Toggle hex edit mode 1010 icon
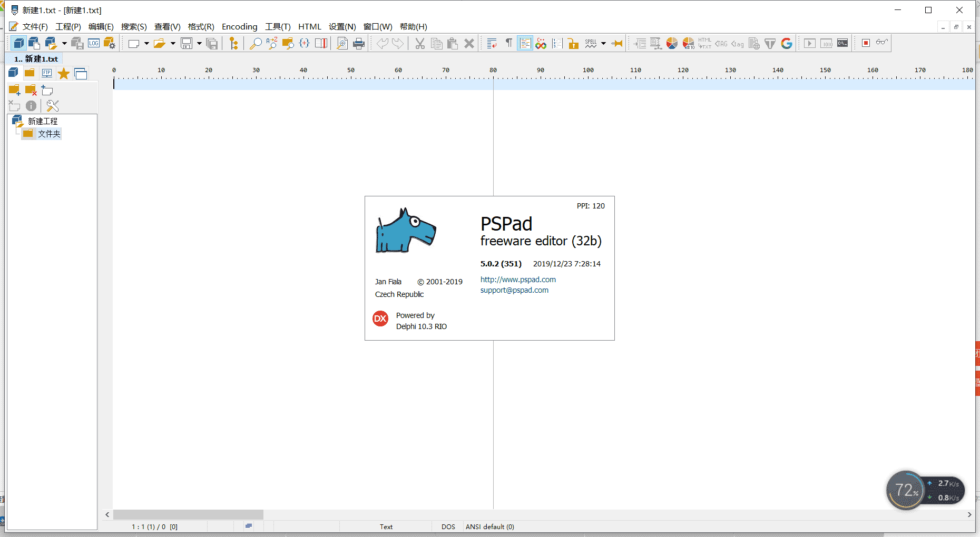Image resolution: width=980 pixels, height=537 pixels. [827, 43]
